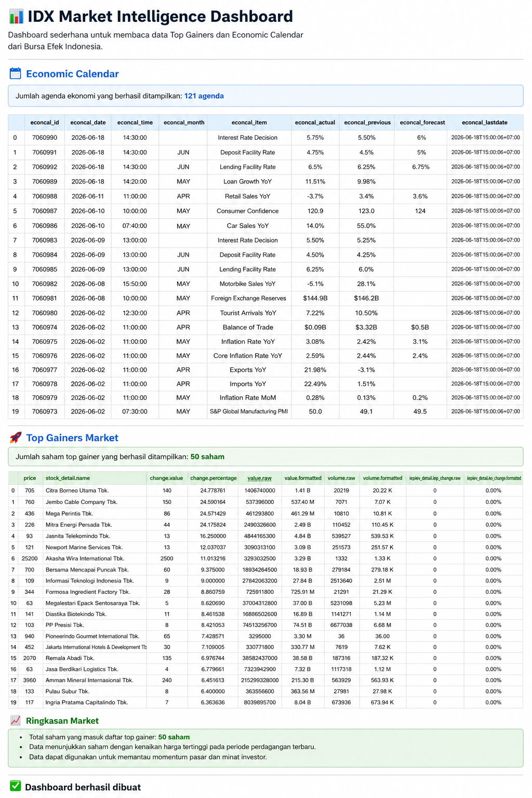
Task: Click the change.value column header
Action: point(166,478)
